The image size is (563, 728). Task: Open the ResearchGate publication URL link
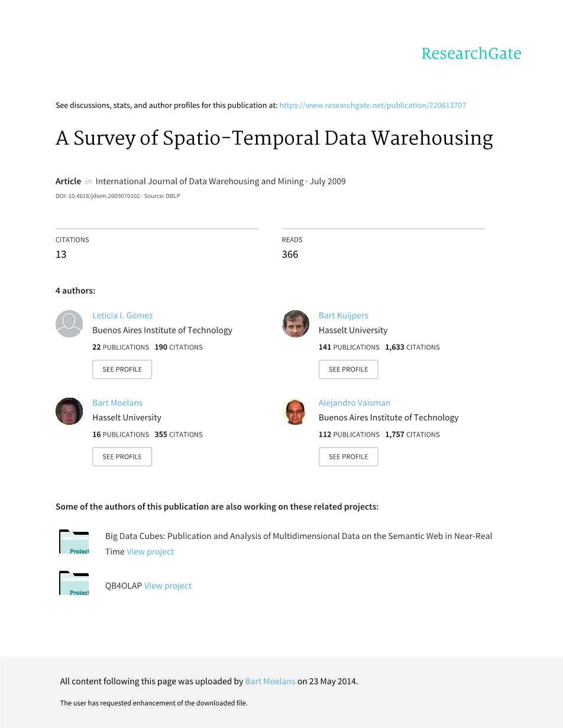point(373,105)
